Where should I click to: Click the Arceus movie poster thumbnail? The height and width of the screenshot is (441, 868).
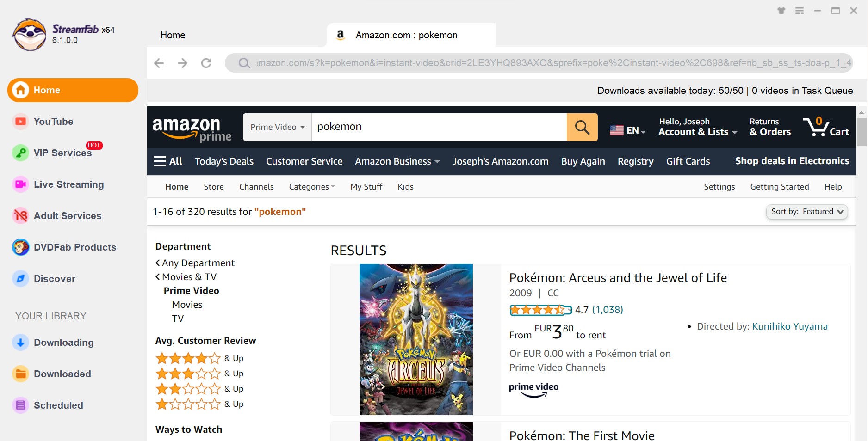[416, 339]
